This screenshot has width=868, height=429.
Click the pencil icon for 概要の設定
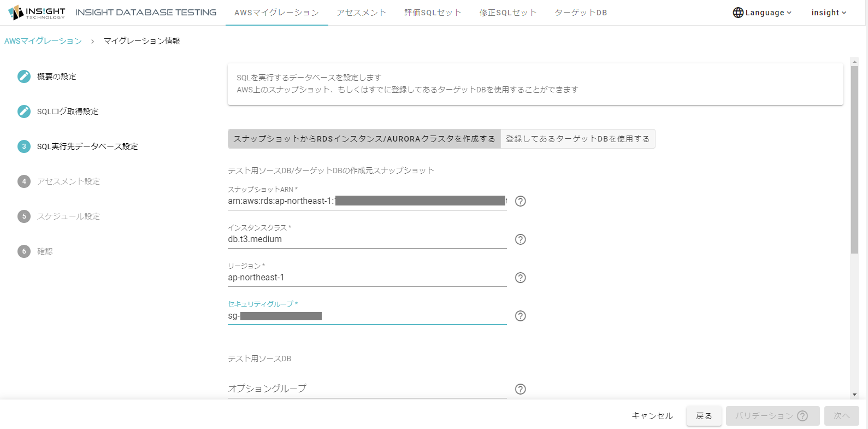coord(24,77)
